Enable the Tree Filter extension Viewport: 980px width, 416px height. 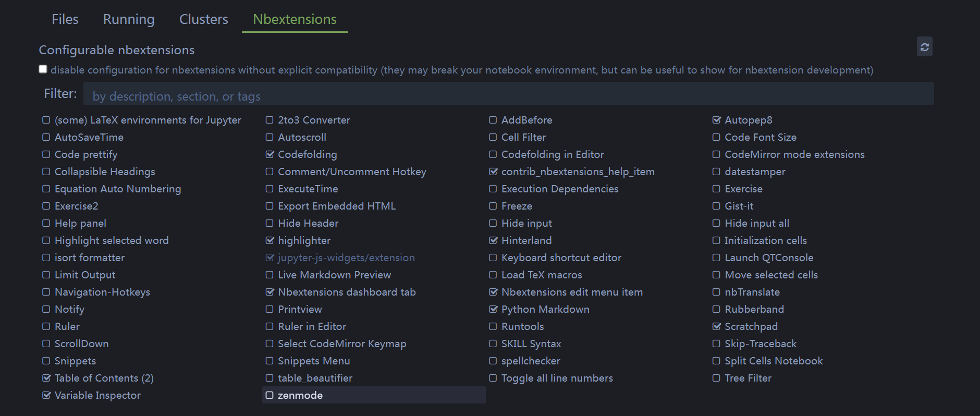pos(717,378)
